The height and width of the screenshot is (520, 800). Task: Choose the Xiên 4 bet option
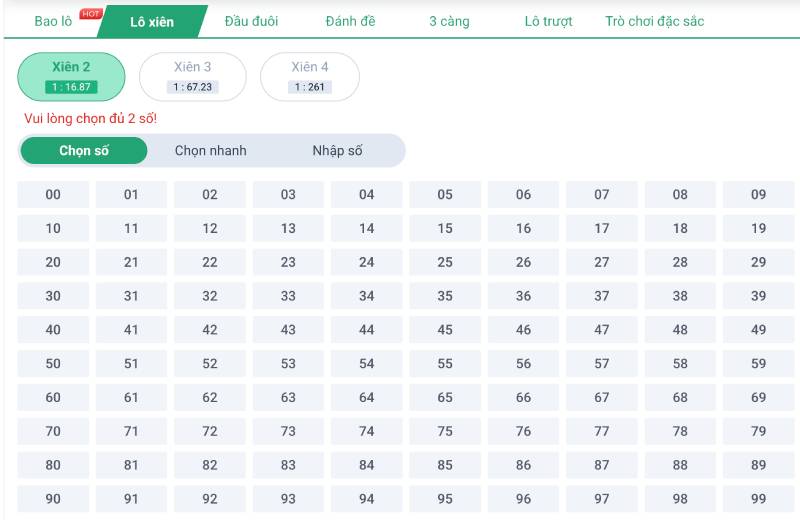click(310, 76)
